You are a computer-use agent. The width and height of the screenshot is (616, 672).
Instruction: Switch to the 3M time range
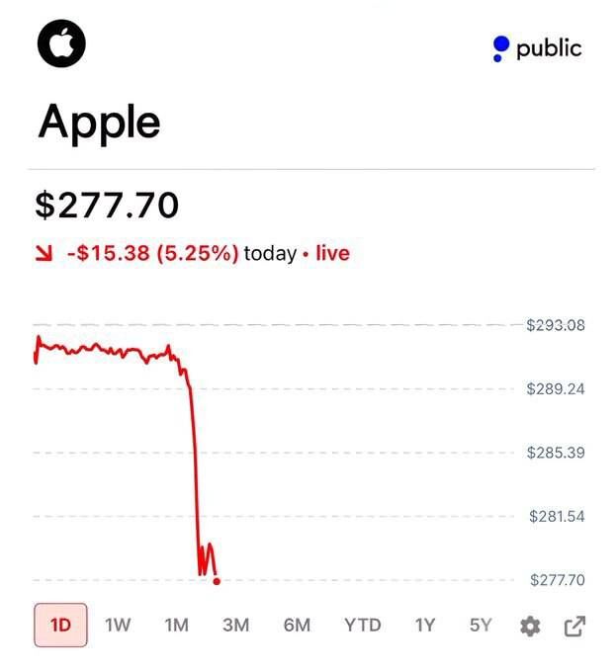pyautogui.click(x=235, y=626)
